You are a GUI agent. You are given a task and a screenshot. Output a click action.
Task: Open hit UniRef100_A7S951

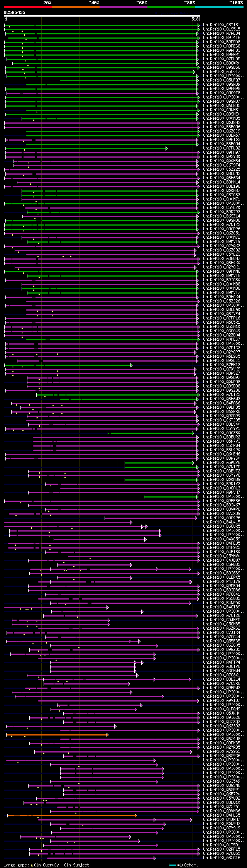pos(222,752)
